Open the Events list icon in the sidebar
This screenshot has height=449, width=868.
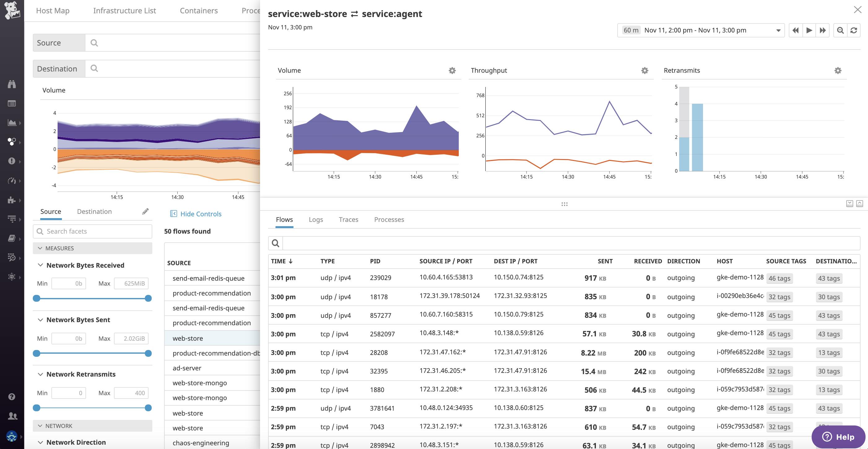click(x=12, y=103)
